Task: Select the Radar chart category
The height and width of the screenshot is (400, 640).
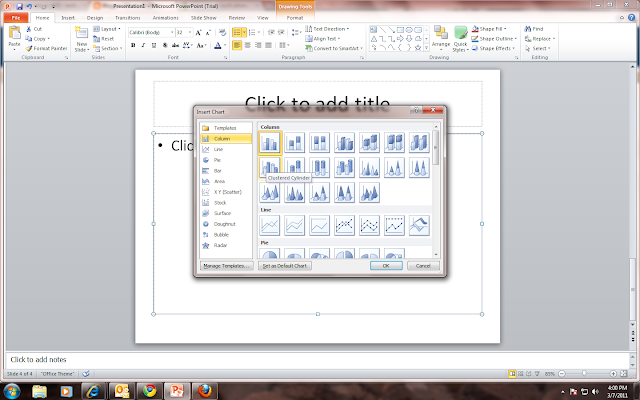Action: [226, 245]
